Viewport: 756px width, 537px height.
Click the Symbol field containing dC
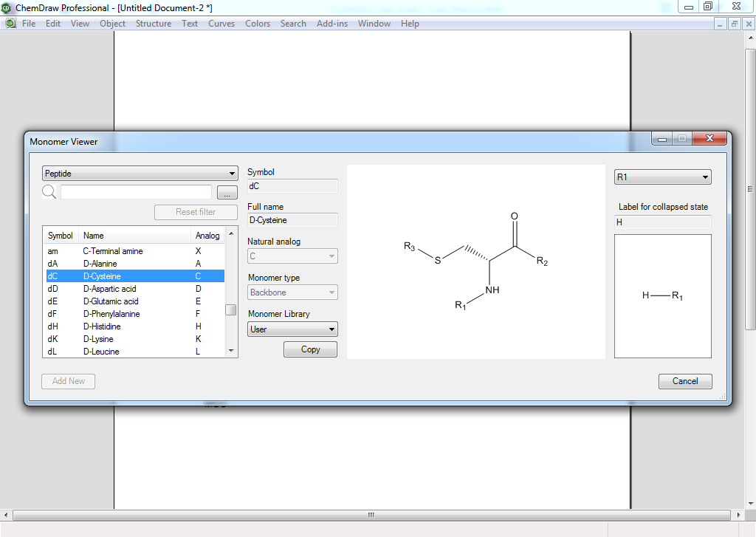click(x=292, y=185)
